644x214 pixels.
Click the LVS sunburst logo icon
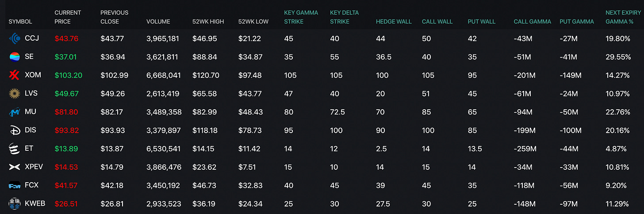[15, 93]
